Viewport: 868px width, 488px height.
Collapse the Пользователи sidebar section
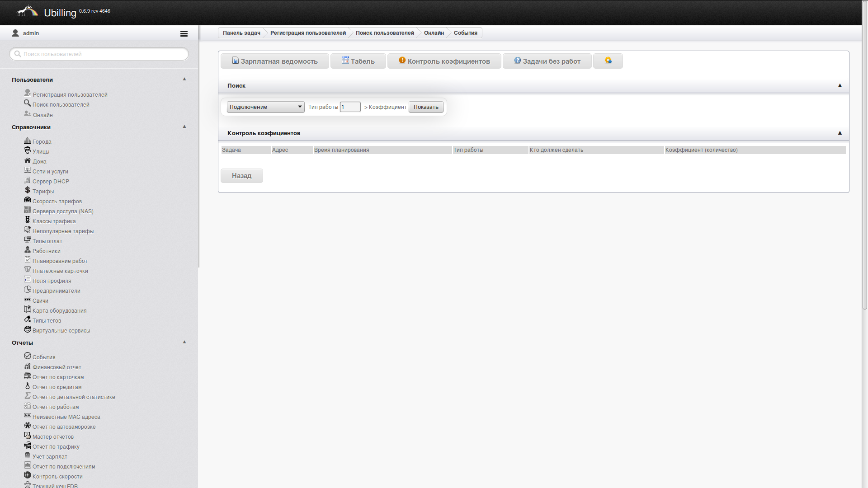pyautogui.click(x=184, y=79)
